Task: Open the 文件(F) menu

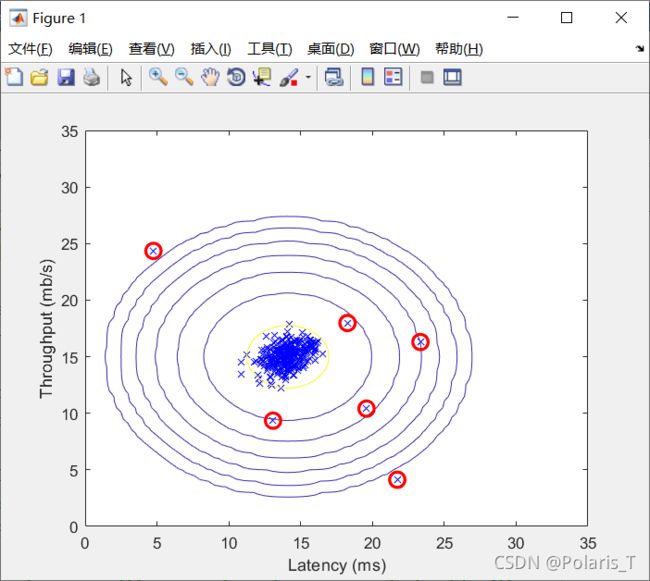Action: tap(30, 49)
